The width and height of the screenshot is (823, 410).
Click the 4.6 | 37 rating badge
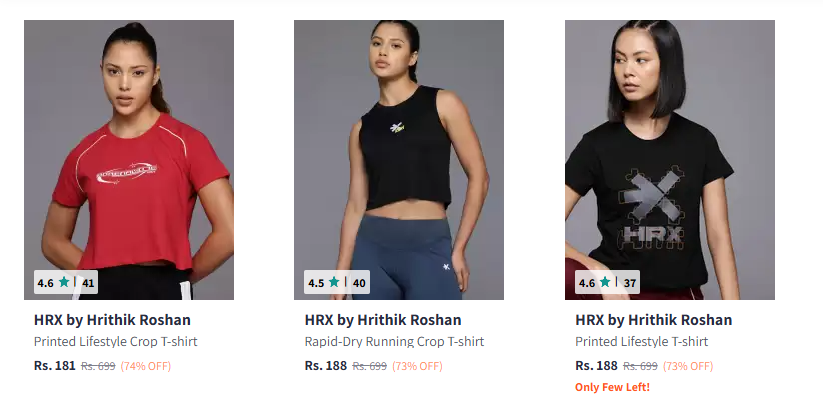[607, 282]
